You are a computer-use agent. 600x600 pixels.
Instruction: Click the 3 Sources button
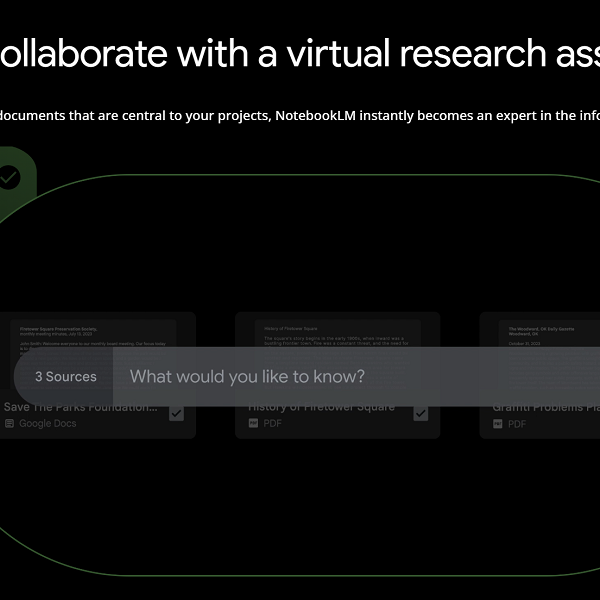click(64, 377)
